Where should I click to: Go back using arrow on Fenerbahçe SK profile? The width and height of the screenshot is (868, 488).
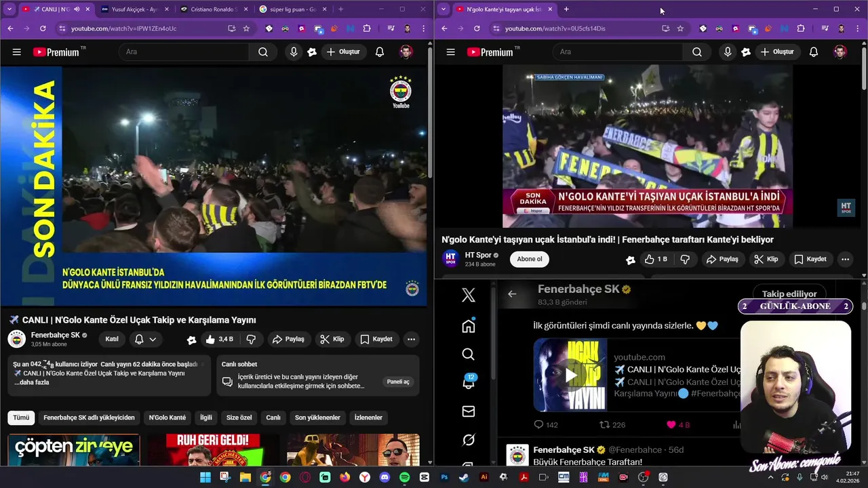point(512,293)
